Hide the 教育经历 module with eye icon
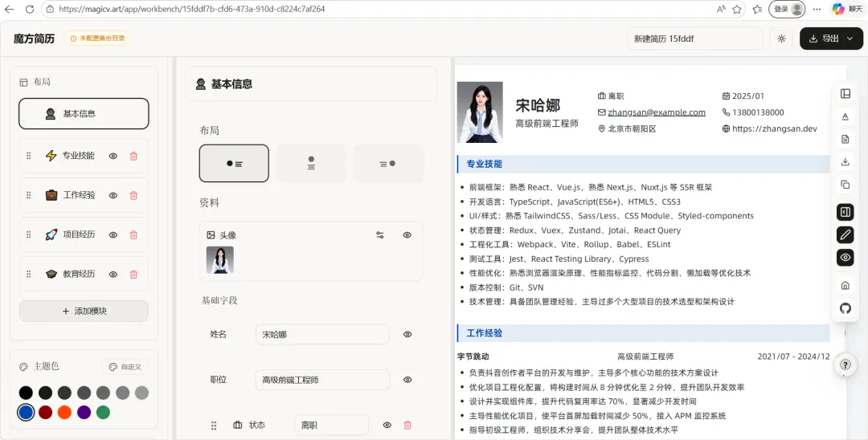The height and width of the screenshot is (440, 868). pos(113,274)
